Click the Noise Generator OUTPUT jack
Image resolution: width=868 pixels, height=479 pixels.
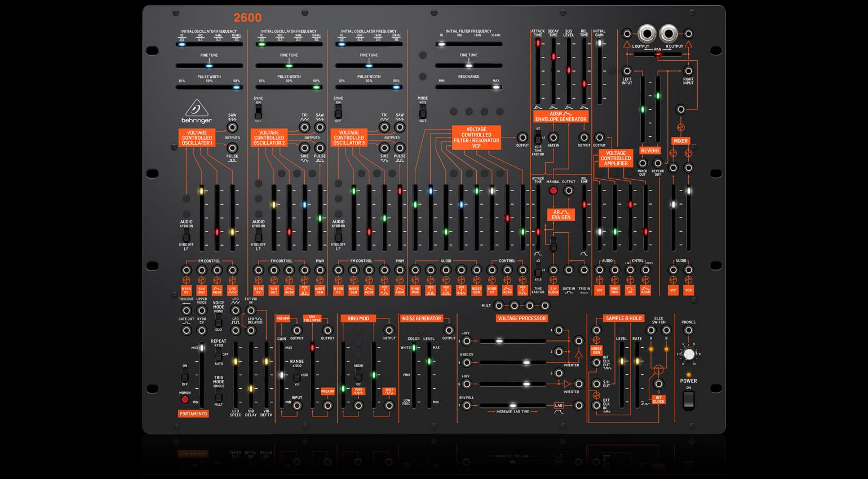tap(449, 330)
